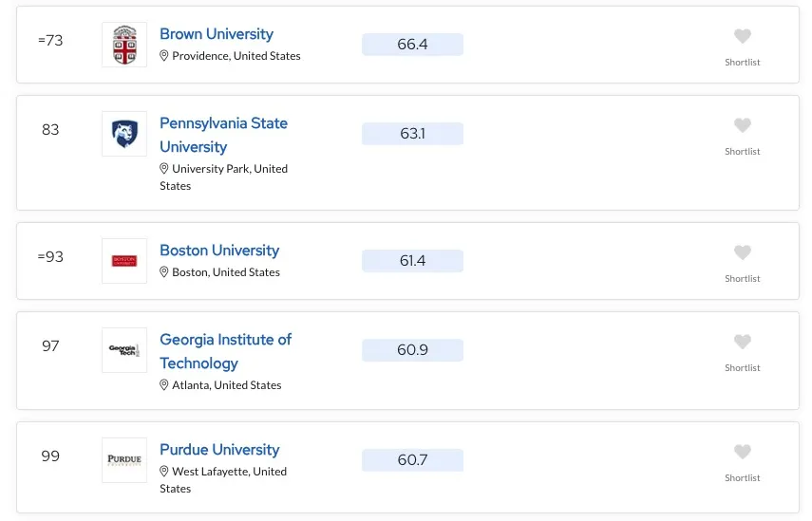
Task: Open the Penn State lion logo
Action: 124,134
